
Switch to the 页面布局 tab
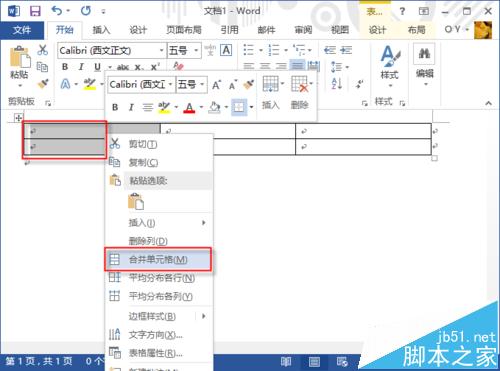[184, 30]
